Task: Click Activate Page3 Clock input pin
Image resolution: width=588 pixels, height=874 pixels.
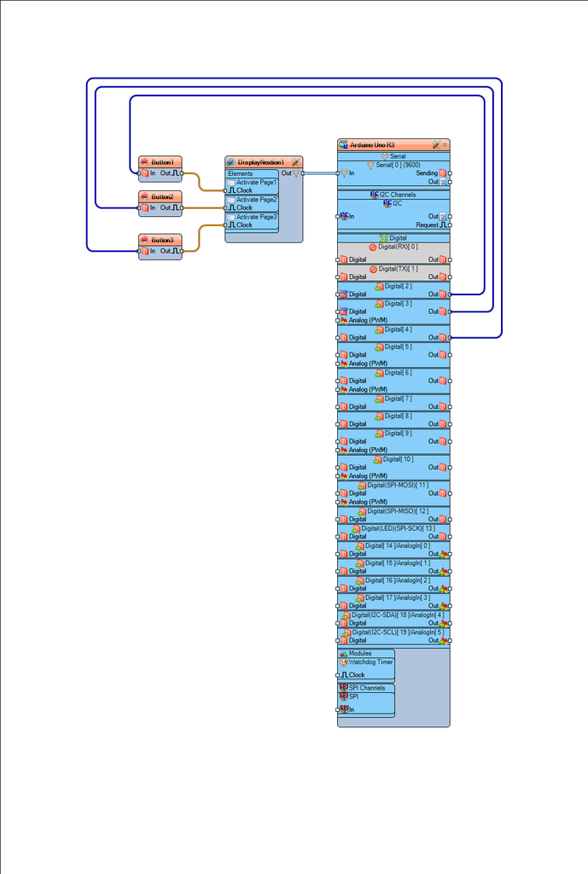Action: coord(225,225)
